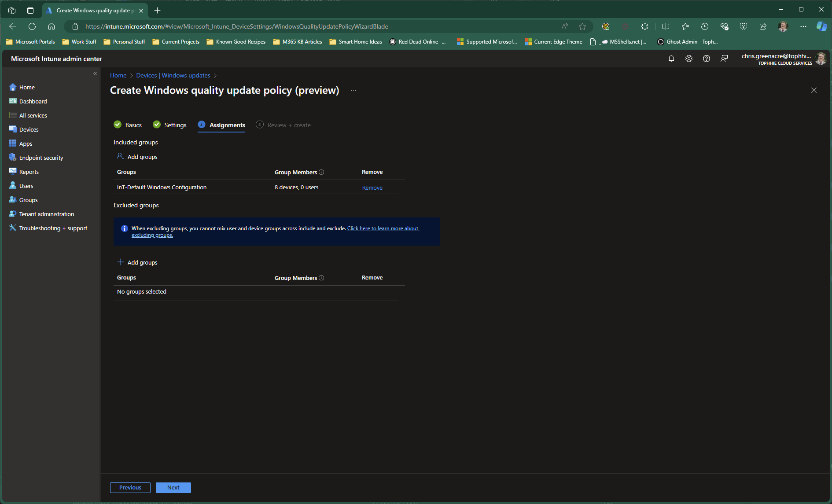Go back in the browser
Image resolution: width=832 pixels, height=504 pixels.
[13, 26]
